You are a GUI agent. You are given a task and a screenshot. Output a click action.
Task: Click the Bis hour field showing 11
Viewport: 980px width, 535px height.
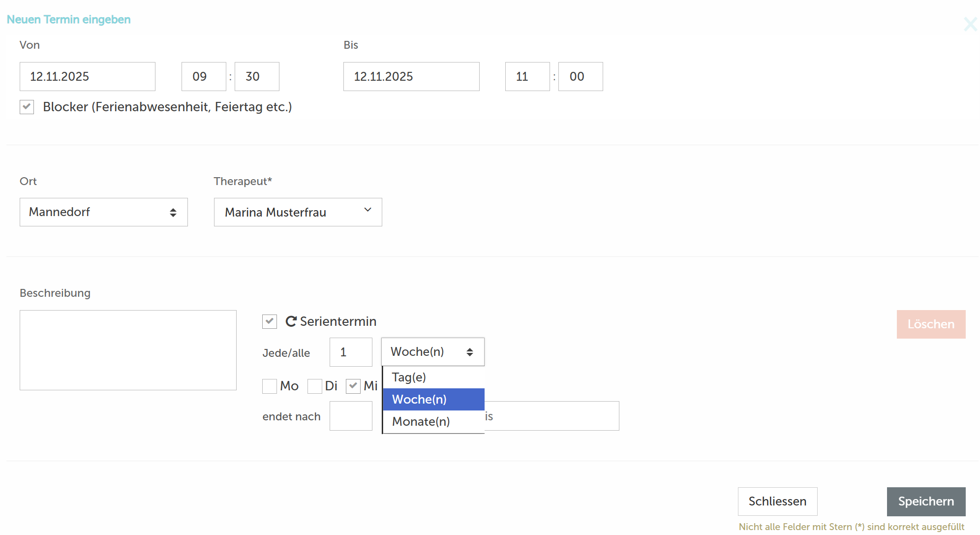click(527, 76)
